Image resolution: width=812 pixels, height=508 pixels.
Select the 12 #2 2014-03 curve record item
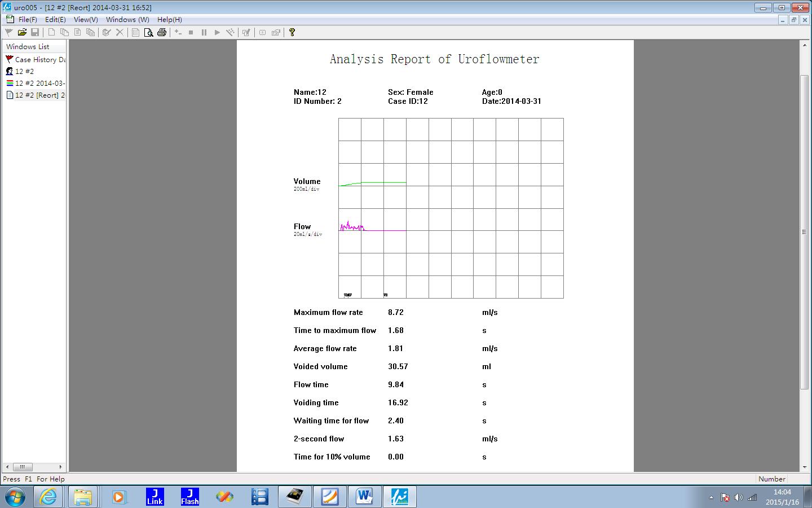point(39,83)
